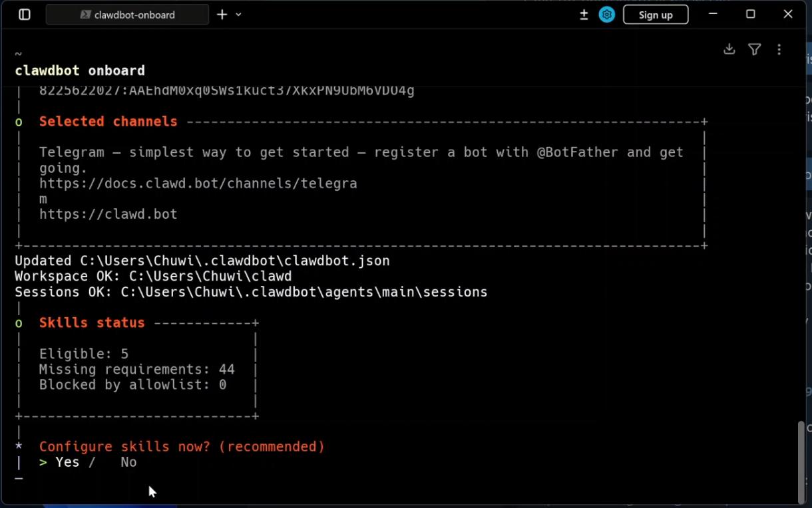The image size is (812, 508).
Task: Click the new tab plus icon
Action: click(222, 15)
